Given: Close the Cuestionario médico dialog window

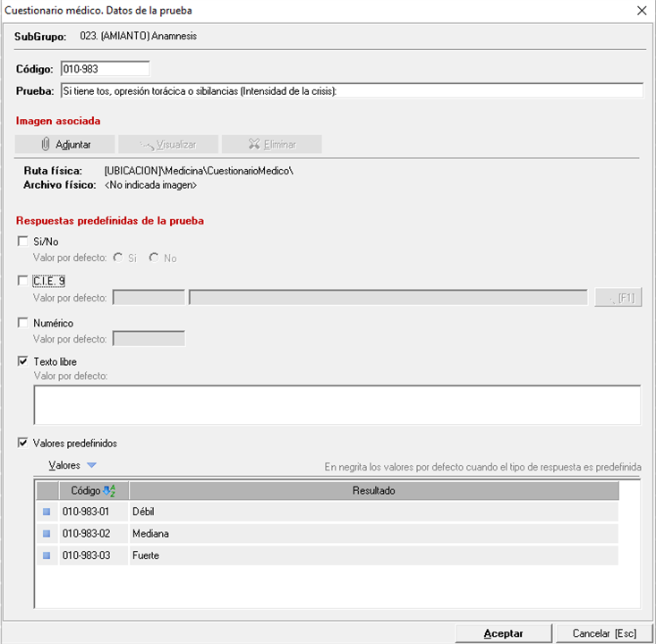Looking at the screenshot, I should pos(641,11).
